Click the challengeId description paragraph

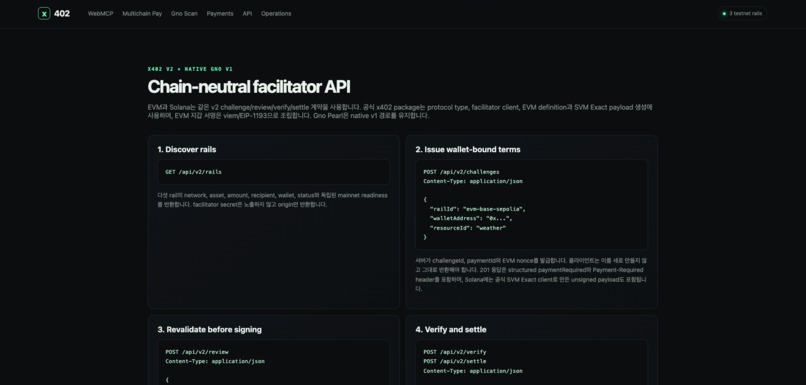pos(531,274)
